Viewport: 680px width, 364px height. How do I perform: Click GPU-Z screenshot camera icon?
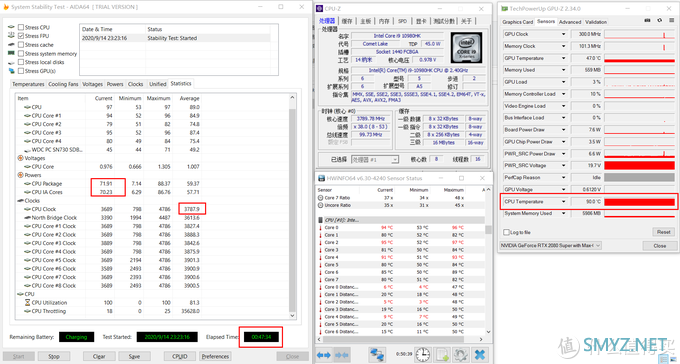(x=647, y=20)
